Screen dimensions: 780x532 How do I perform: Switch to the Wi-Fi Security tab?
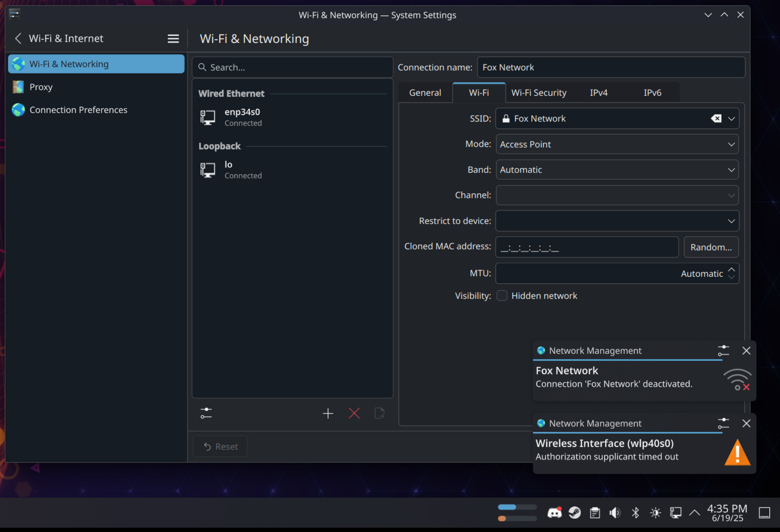(x=538, y=93)
